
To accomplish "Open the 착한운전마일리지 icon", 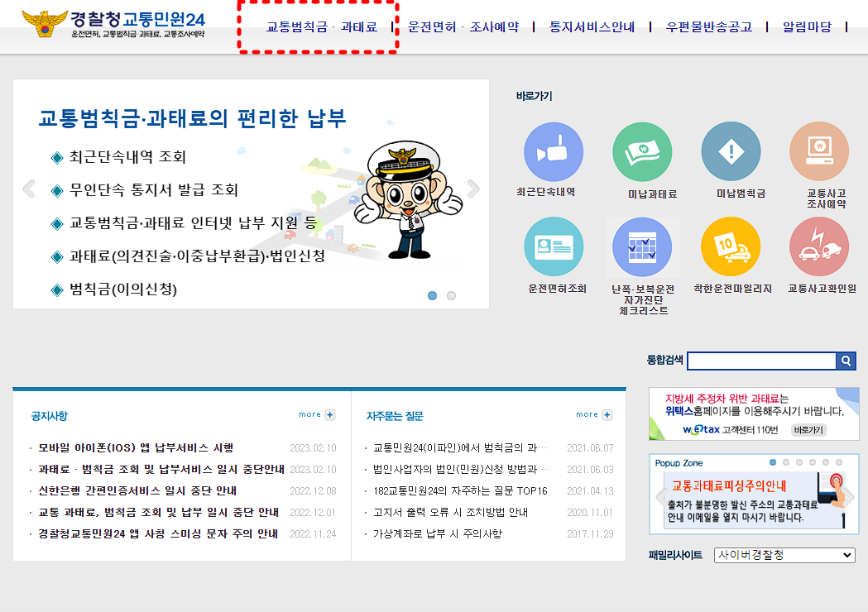I will click(731, 246).
